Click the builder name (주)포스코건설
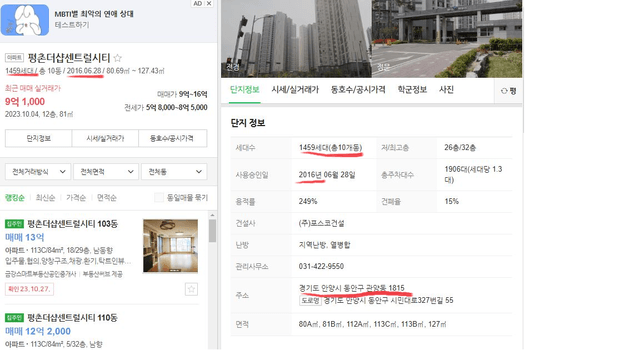Image resolution: width=640 pixels, height=360 pixels. 322,223
